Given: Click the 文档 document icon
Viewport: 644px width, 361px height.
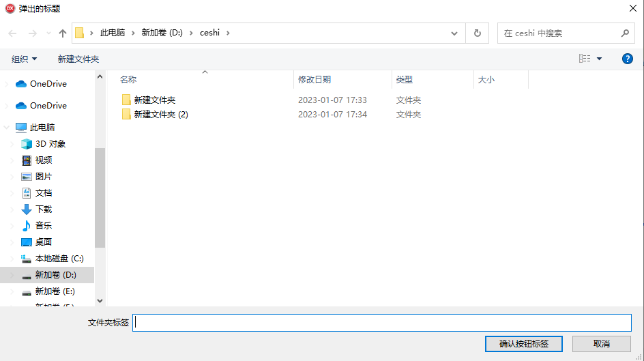Looking at the screenshot, I should tap(27, 193).
